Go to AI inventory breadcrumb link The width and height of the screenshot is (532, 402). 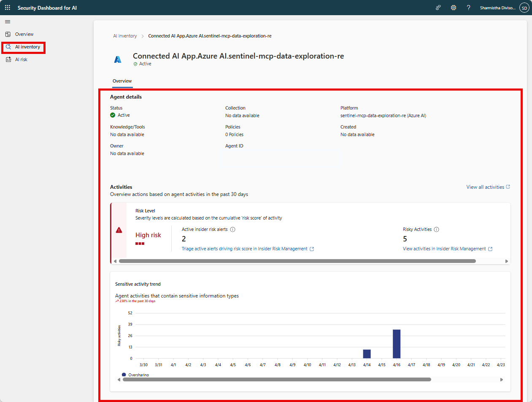[x=125, y=36]
